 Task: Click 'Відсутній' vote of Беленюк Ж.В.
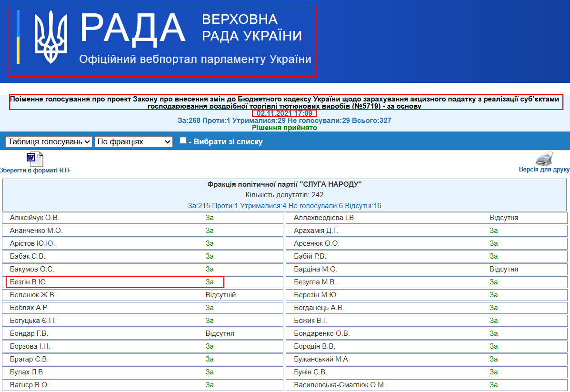220,295
